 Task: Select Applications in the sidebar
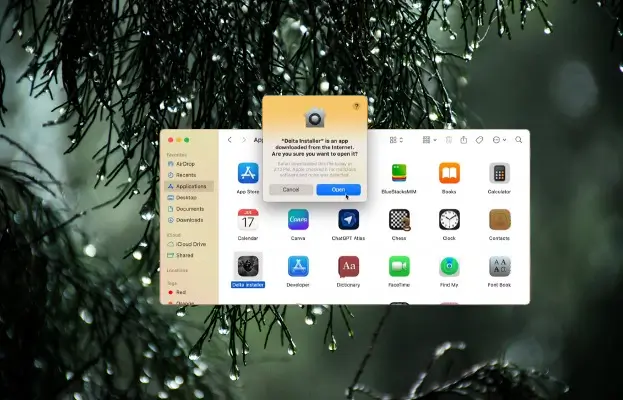point(189,186)
